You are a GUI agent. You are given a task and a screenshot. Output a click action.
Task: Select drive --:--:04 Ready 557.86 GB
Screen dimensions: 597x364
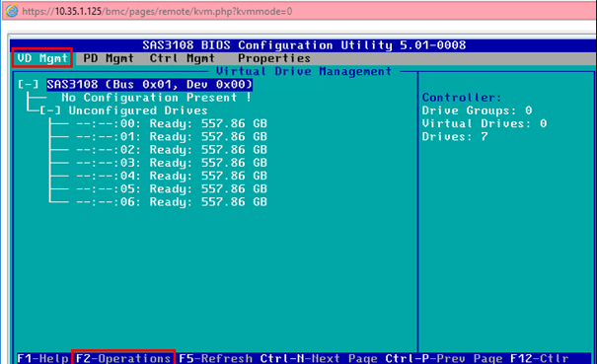172,176
